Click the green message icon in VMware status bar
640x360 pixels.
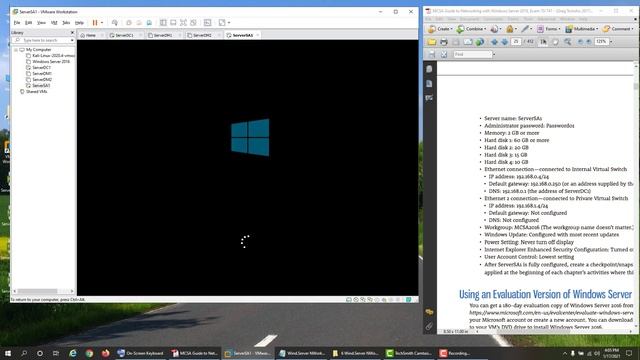[x=409, y=300]
